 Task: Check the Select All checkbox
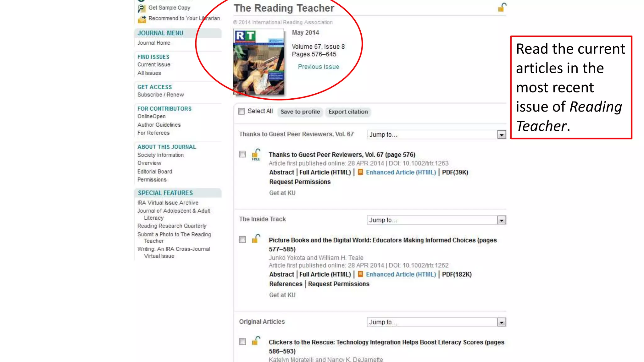(241, 112)
